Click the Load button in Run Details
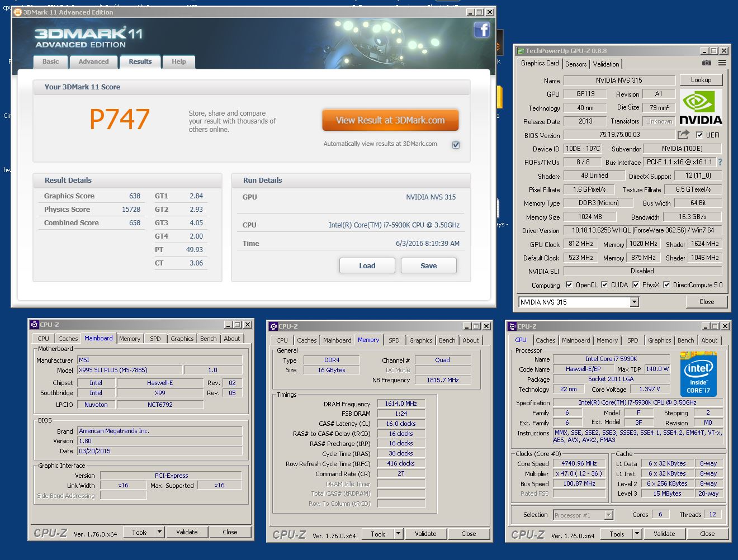Screen dimensions: 738x560 (x=367, y=265)
